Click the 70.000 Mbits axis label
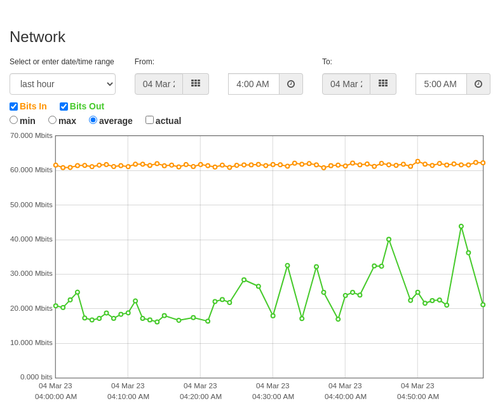The width and height of the screenshot is (500, 403). click(31, 136)
